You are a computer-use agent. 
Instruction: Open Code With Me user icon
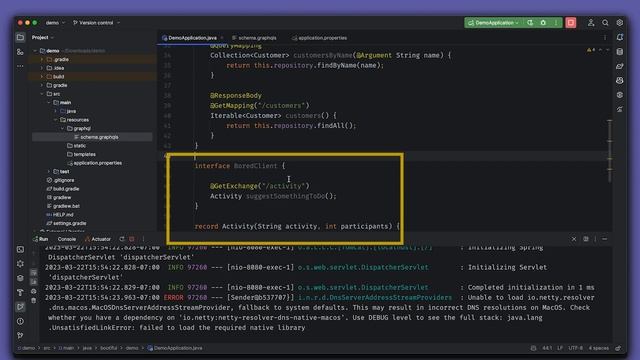[591, 23]
